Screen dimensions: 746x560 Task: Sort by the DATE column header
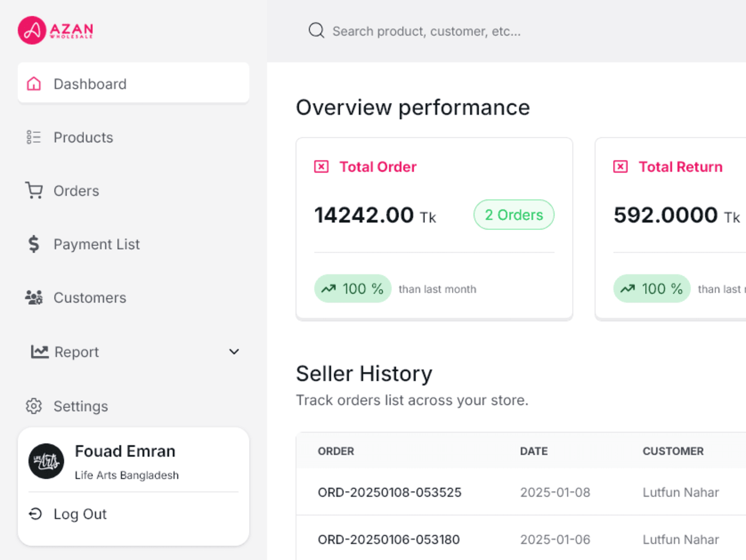[x=534, y=451]
